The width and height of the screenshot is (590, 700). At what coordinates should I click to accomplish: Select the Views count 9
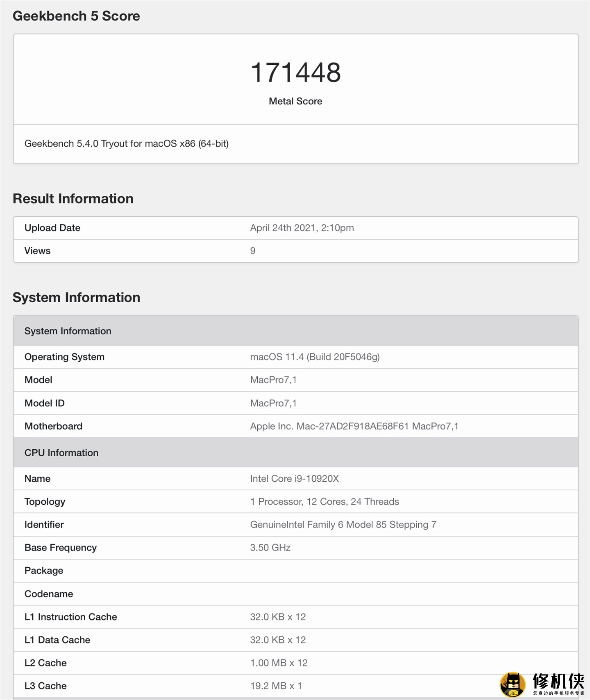click(253, 251)
